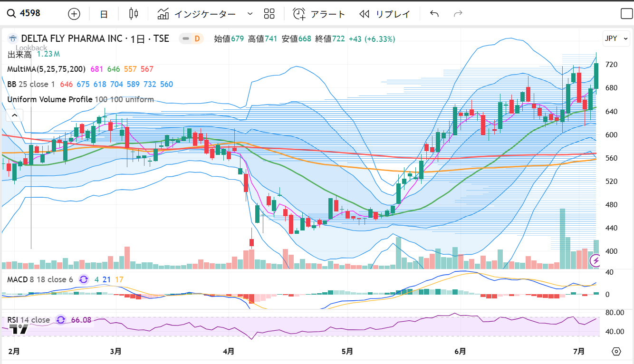The image size is (634, 364).
Task: Redo chart action arrow
Action: tap(458, 14)
